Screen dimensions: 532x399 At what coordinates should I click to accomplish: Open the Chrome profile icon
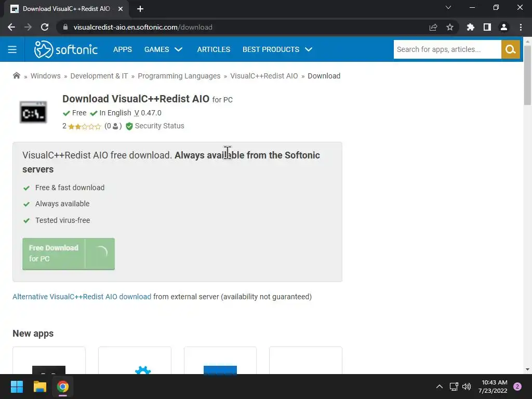(x=504, y=27)
